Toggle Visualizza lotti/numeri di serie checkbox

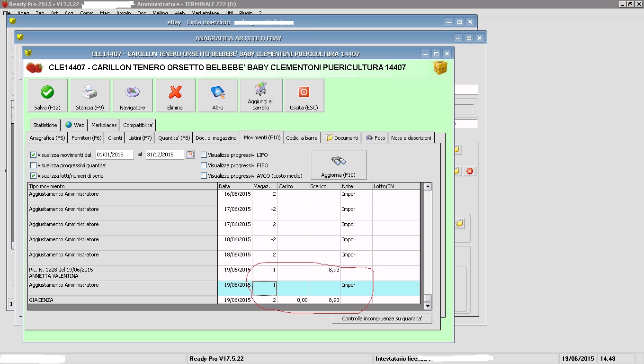(34, 176)
